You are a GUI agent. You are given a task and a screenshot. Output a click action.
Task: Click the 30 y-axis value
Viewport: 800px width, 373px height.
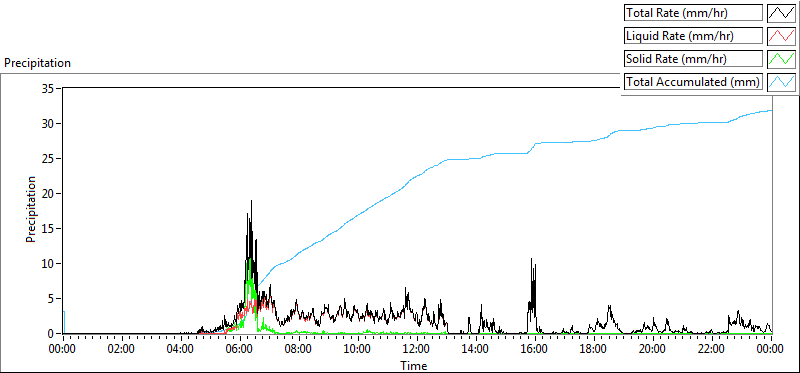pyautogui.click(x=49, y=123)
